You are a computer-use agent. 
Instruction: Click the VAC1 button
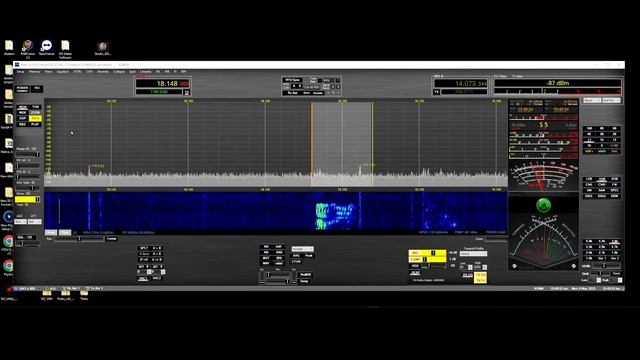[x=143, y=278]
